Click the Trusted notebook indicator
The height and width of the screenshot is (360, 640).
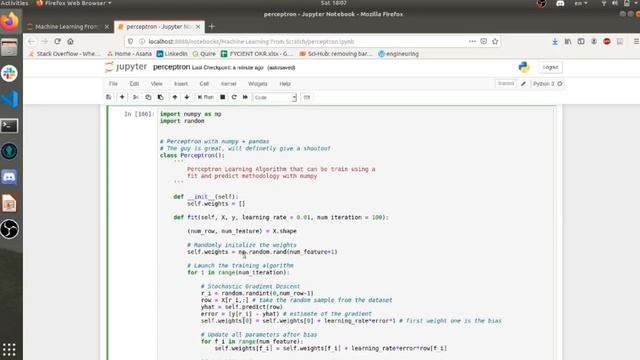[x=506, y=83]
